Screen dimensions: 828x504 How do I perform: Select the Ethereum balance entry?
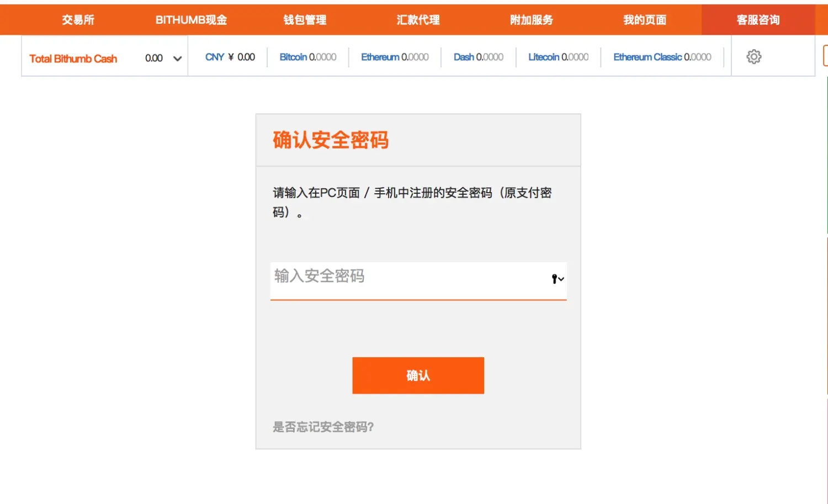(x=395, y=56)
